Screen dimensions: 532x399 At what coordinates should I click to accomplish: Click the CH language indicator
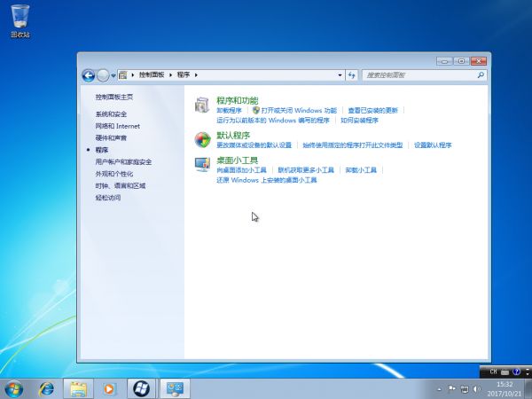point(493,372)
